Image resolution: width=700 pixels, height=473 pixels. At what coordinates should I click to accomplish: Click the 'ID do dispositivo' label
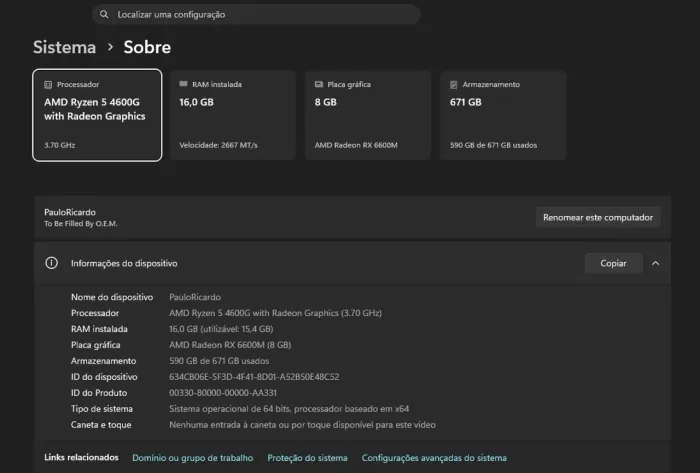[x=104, y=377]
